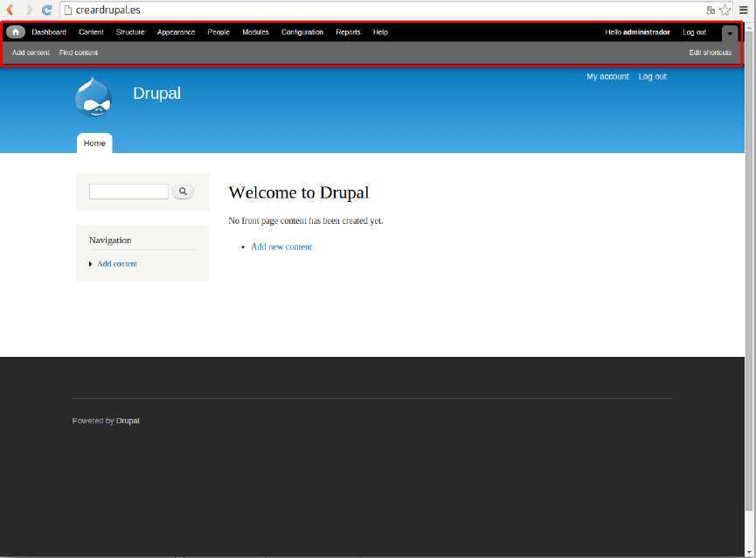Viewport: 756px width, 558px height.
Task: Click the Welcome to Drupal heading
Action: point(299,193)
